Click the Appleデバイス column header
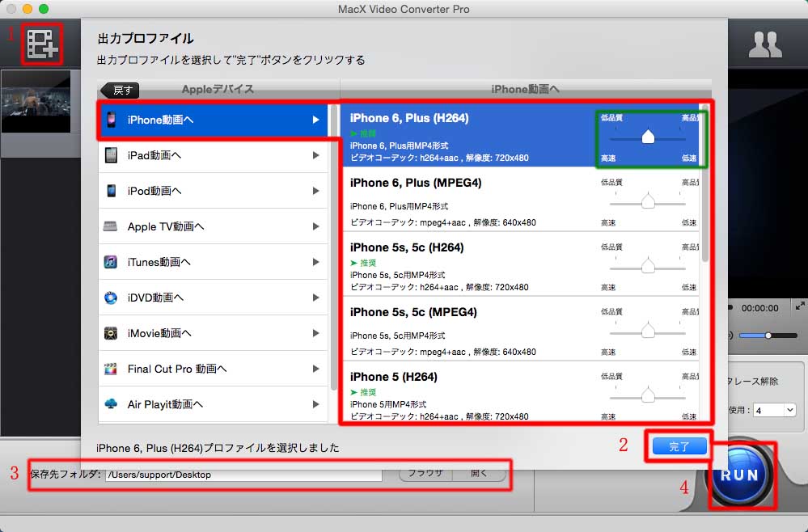The image size is (808, 532). tap(218, 89)
